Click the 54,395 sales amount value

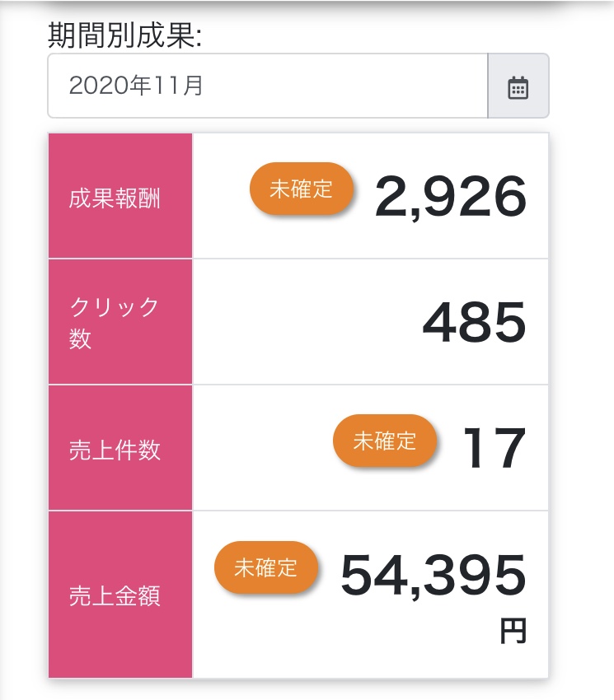(434, 575)
